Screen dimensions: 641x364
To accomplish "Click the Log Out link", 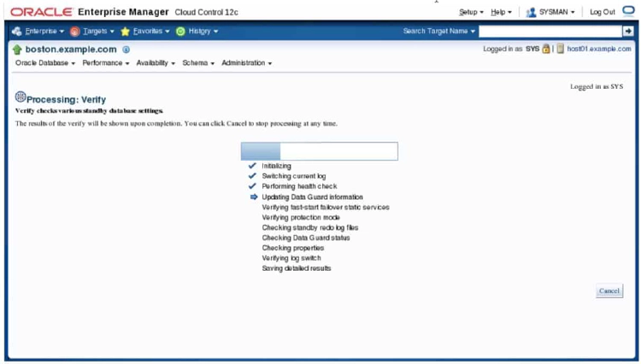I will (603, 12).
